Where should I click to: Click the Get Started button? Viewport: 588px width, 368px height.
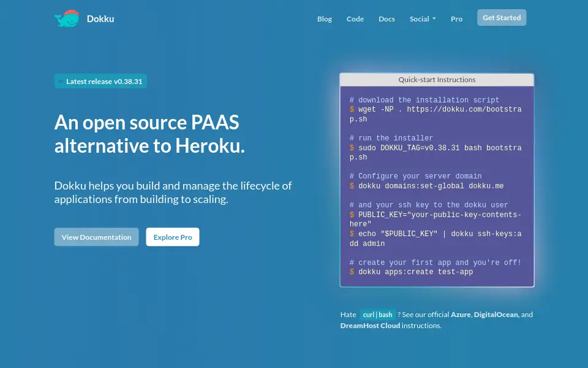pos(502,18)
